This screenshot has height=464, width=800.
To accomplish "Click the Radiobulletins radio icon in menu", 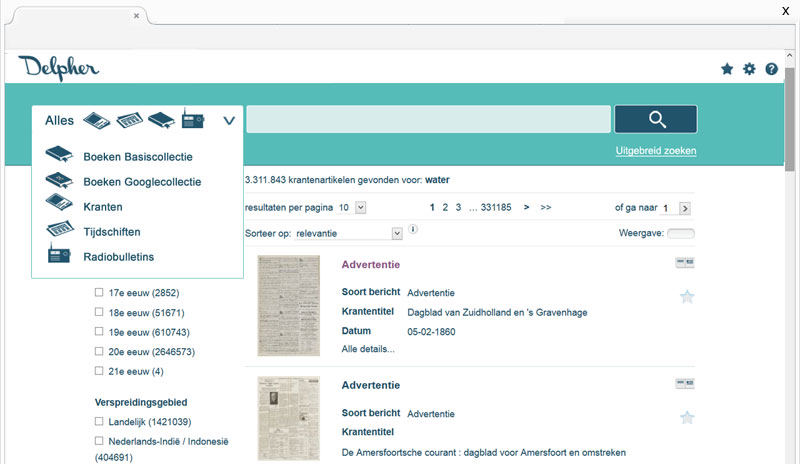I will pyautogui.click(x=59, y=253).
